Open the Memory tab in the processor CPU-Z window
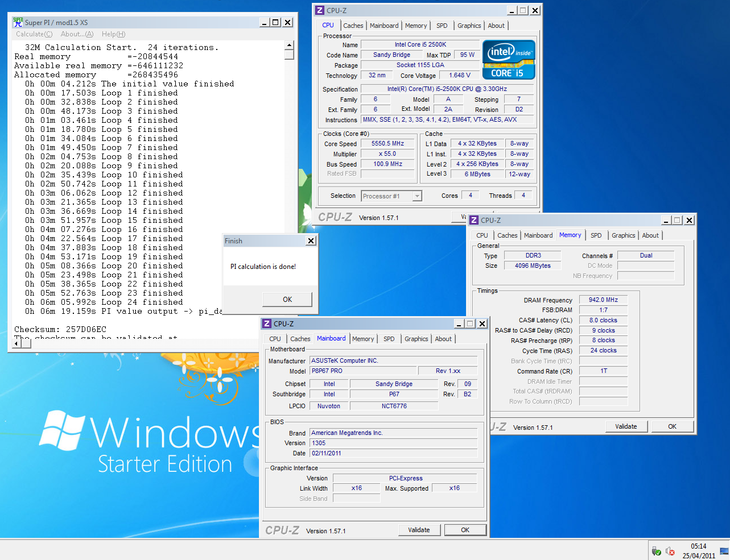 (x=416, y=26)
